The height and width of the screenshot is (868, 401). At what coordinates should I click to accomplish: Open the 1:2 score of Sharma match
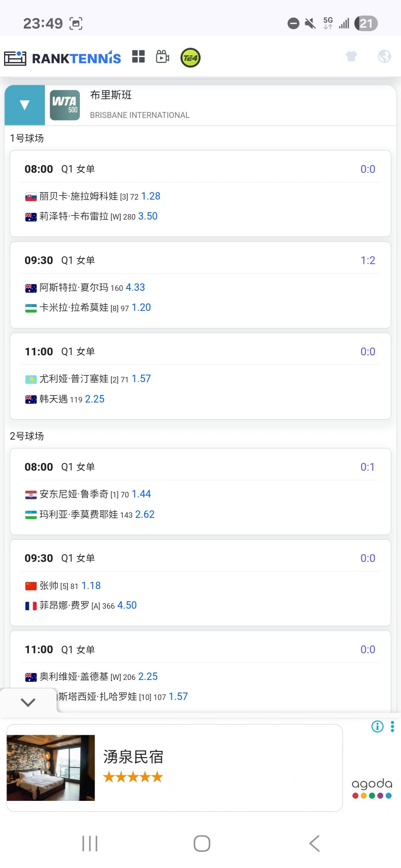368,260
